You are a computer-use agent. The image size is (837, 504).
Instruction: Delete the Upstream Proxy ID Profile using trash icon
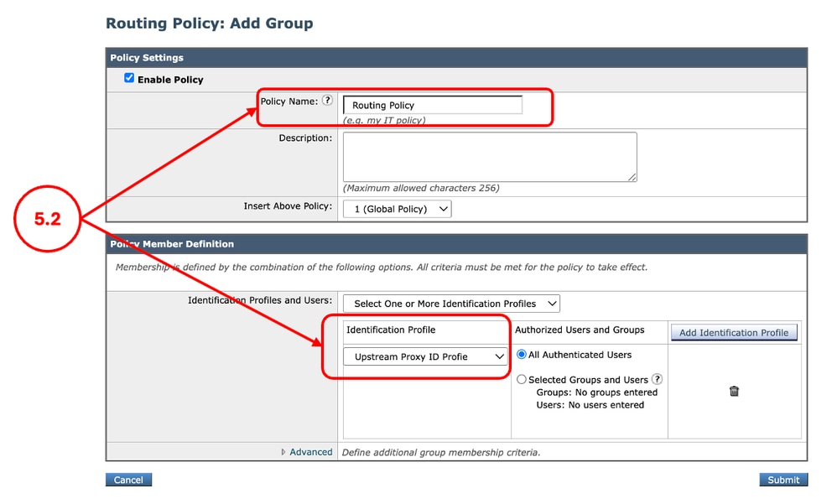pos(734,391)
